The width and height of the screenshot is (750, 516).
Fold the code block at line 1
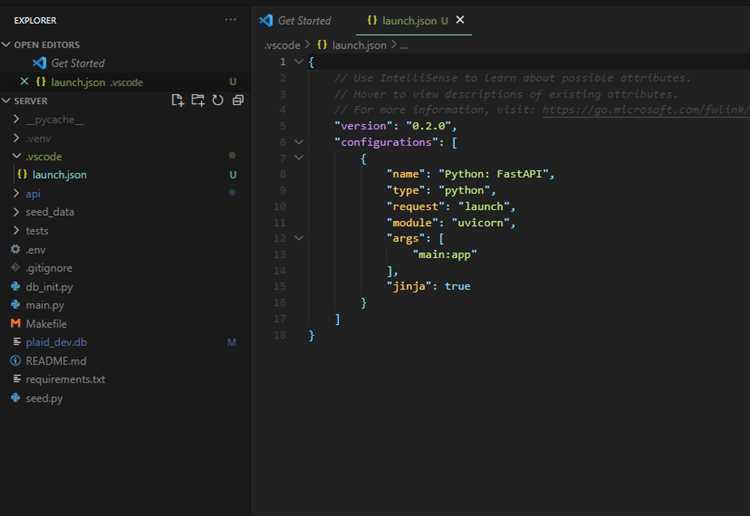point(298,62)
